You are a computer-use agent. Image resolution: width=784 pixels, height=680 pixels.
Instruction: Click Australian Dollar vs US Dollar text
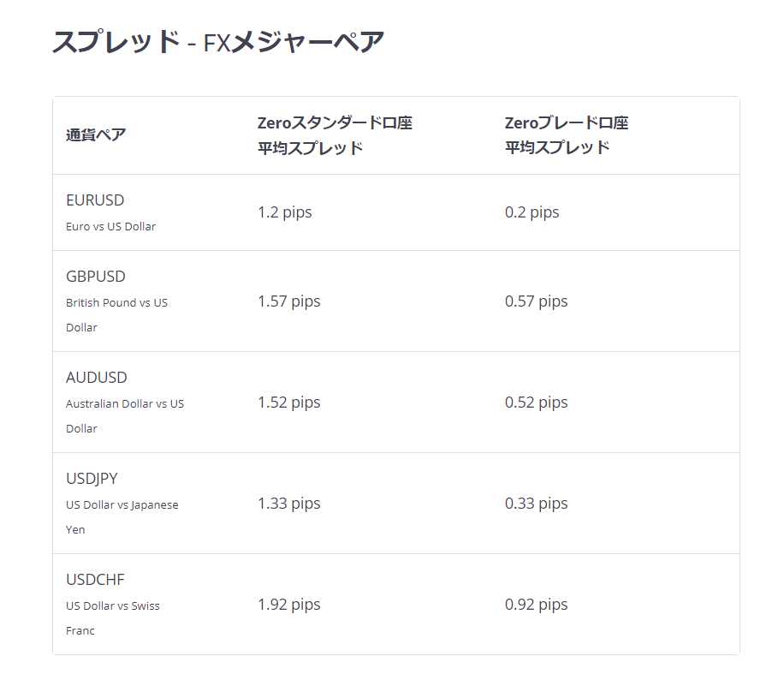[x=125, y=416]
